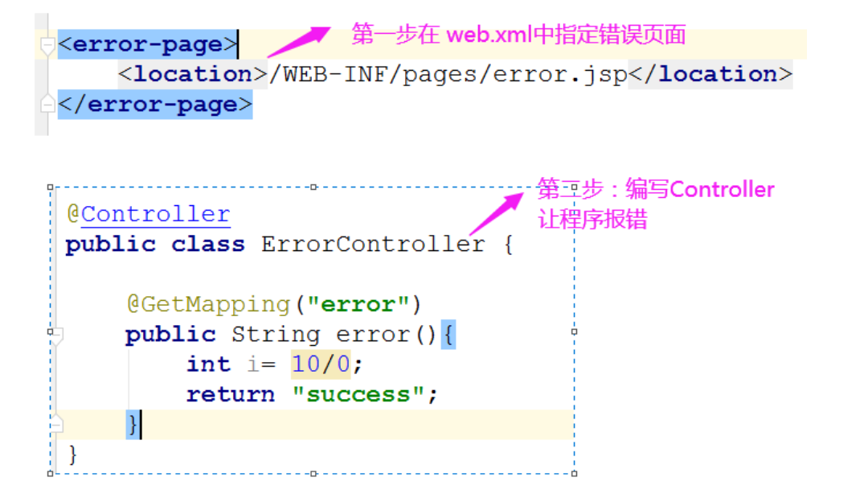Click the pink arrow pointing to ErrorController
Screen dimensions: 868x502
[x=496, y=213]
